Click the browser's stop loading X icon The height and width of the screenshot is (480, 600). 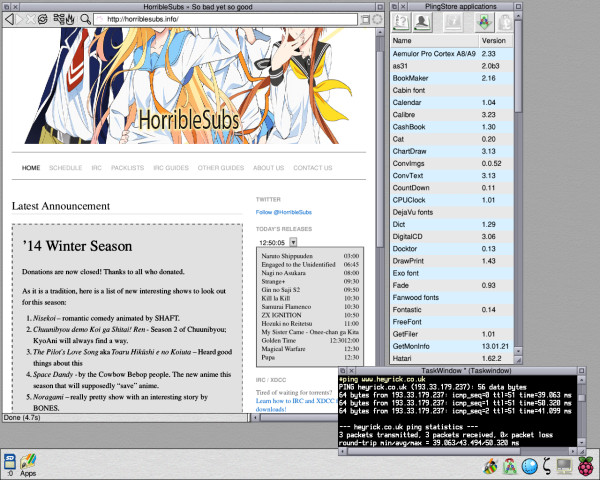pos(31,19)
